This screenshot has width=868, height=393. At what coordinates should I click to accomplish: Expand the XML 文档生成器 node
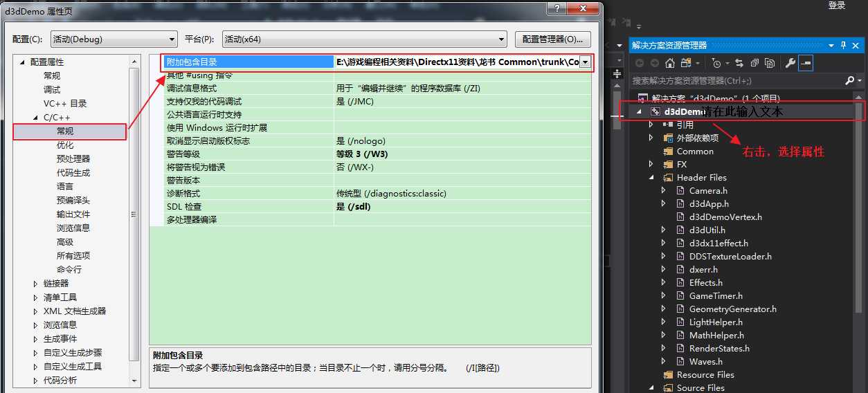coord(36,311)
